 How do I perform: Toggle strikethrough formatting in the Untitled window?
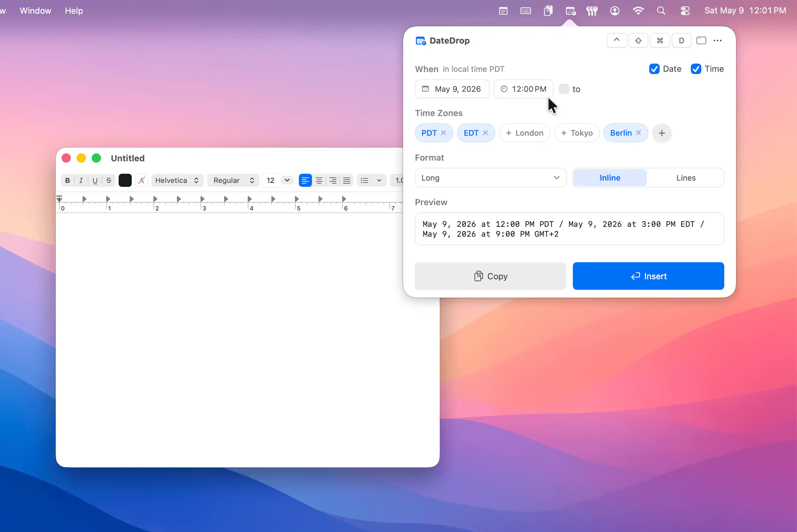click(x=108, y=180)
